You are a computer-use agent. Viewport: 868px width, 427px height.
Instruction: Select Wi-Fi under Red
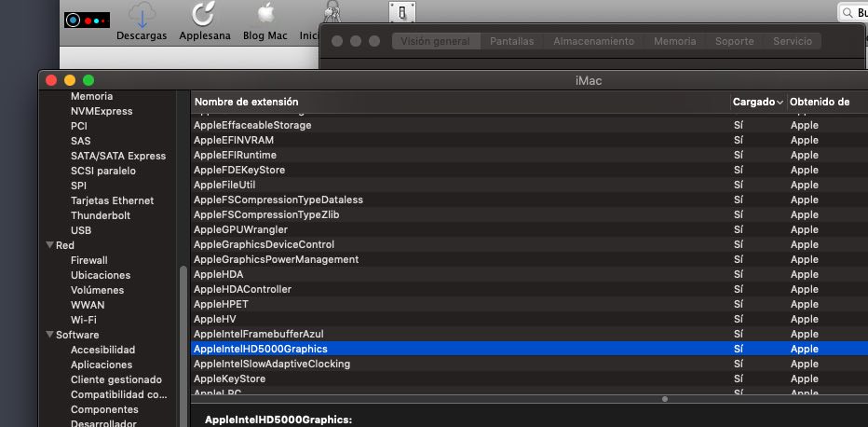pos(84,320)
